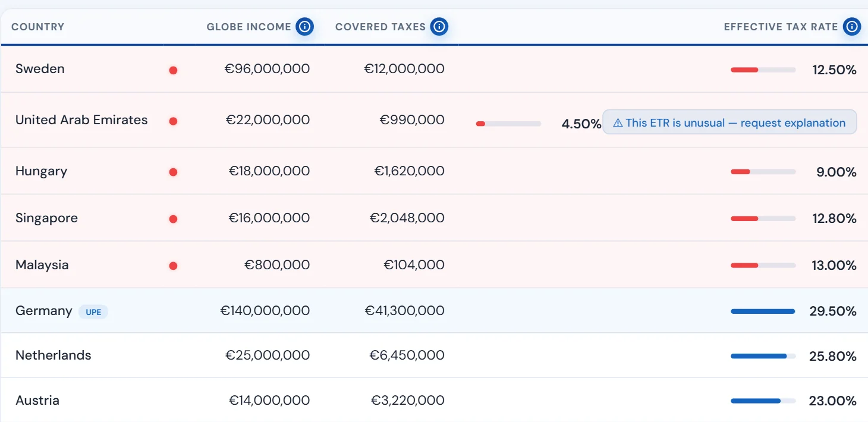Click UAE income €22,000,000
The image size is (868, 422).
268,119
